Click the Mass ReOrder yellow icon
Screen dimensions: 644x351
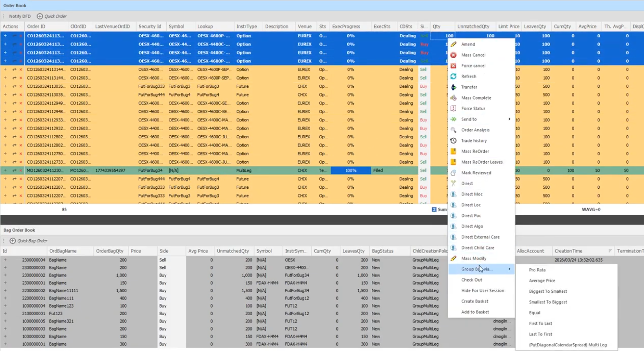(453, 151)
